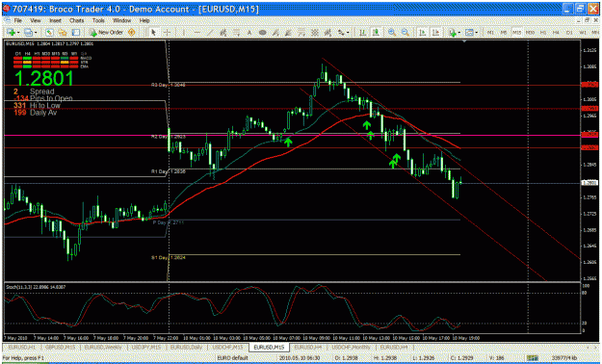Select the vertical line drawing tool
Screen dimensions: 602x364
(x=184, y=33)
